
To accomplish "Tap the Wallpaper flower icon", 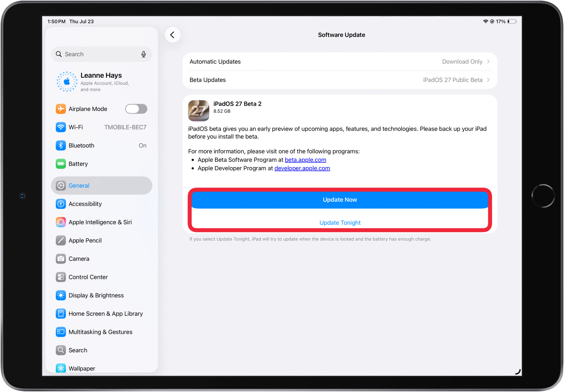I will (61, 368).
